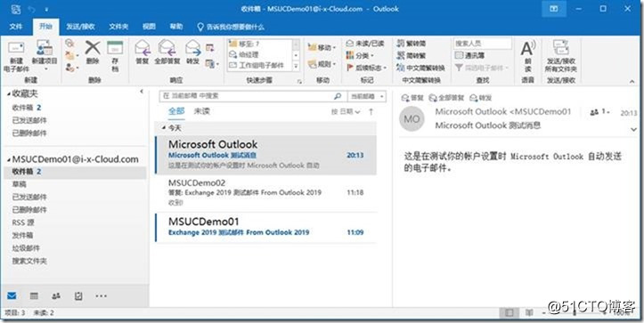Open the 文件夹 folder ribbon tab
The height and width of the screenshot is (323, 644).
coord(118,27)
